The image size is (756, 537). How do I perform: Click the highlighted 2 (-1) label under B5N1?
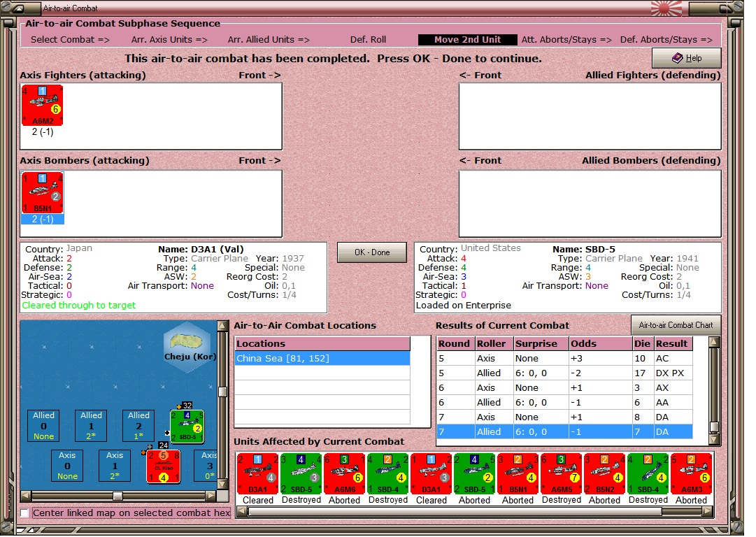(x=43, y=219)
